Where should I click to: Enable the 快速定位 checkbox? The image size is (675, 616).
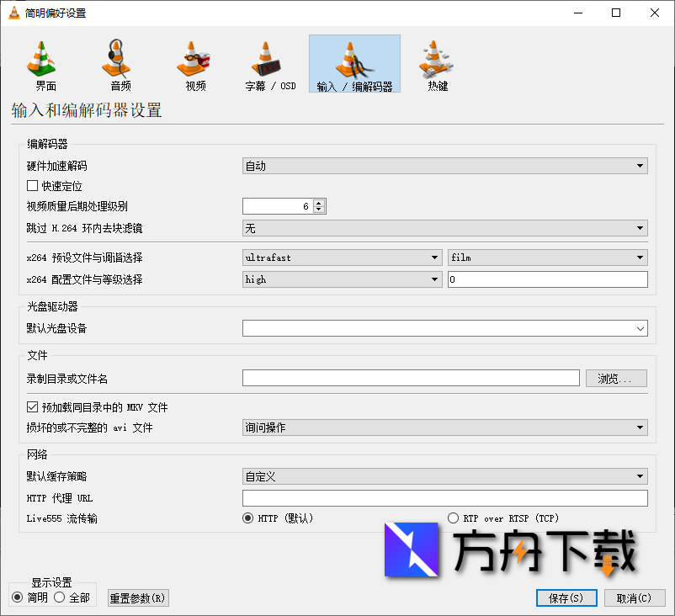click(x=31, y=186)
